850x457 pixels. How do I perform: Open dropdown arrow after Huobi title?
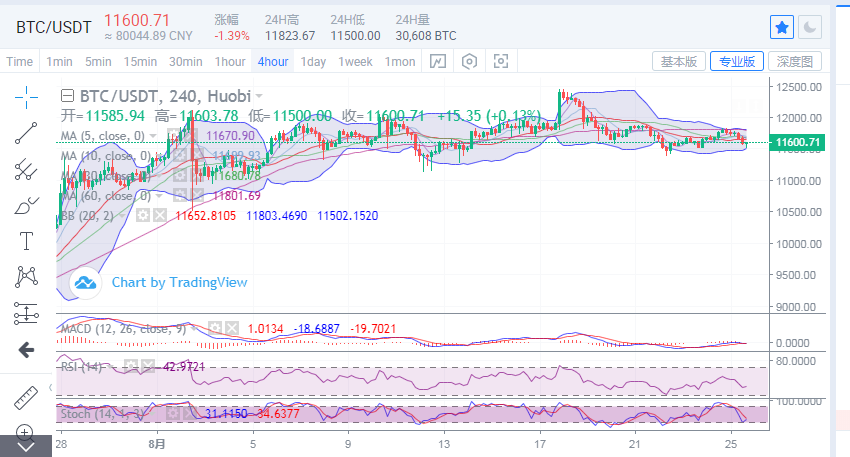pyautogui.click(x=259, y=96)
